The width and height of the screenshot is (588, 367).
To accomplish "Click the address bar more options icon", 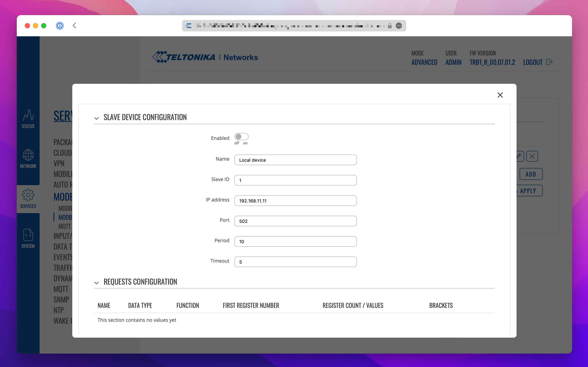I will [x=399, y=25].
